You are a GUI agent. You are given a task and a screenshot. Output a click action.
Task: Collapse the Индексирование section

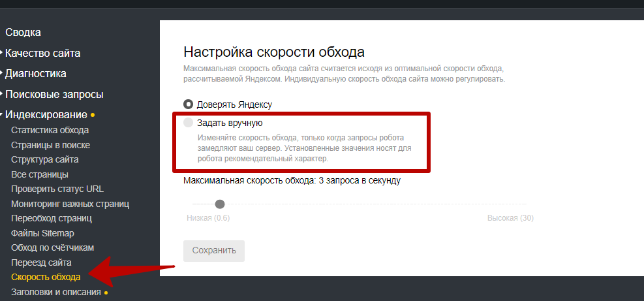(46, 115)
